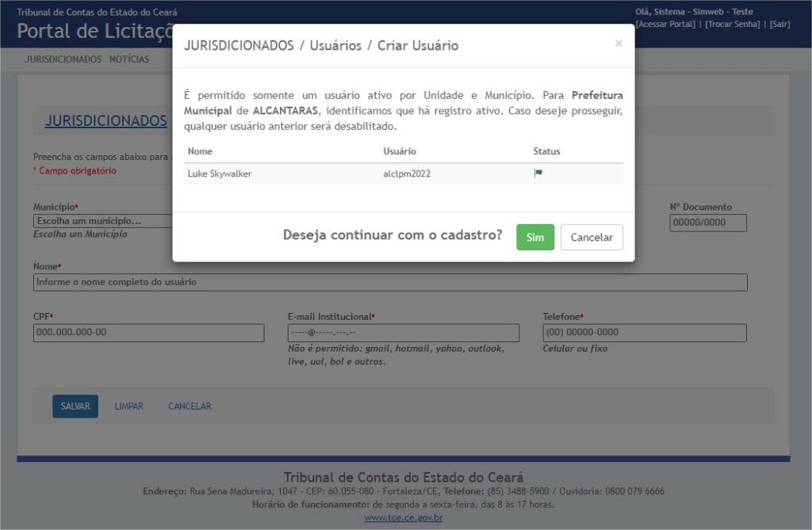Image resolution: width=812 pixels, height=530 pixels.
Task: Open the www.tce.ce.gov.br footer link
Action: [x=404, y=518]
